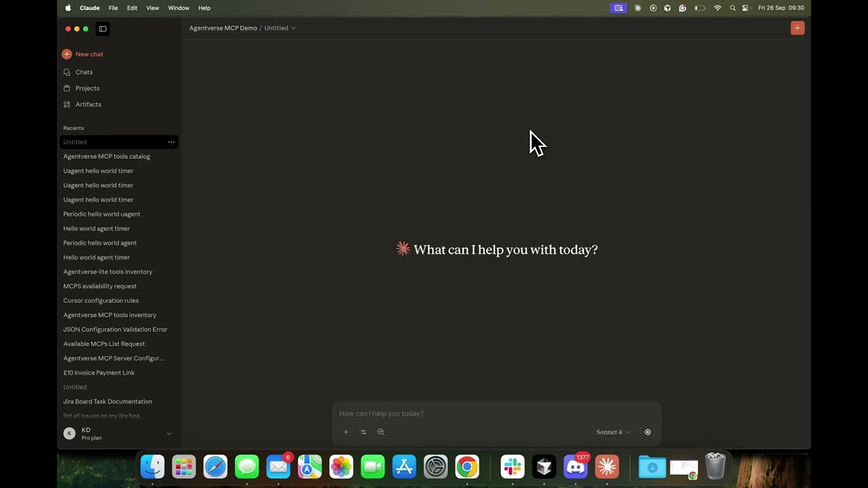868x488 pixels.
Task: Open Slack from the Dock
Action: tap(513, 467)
